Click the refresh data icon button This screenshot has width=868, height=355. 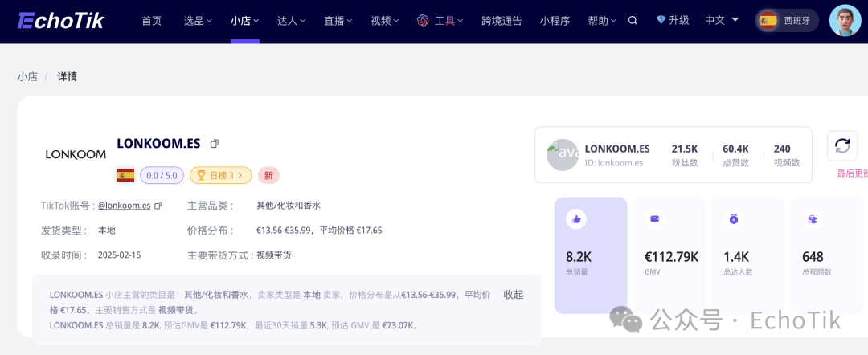pyautogui.click(x=842, y=146)
